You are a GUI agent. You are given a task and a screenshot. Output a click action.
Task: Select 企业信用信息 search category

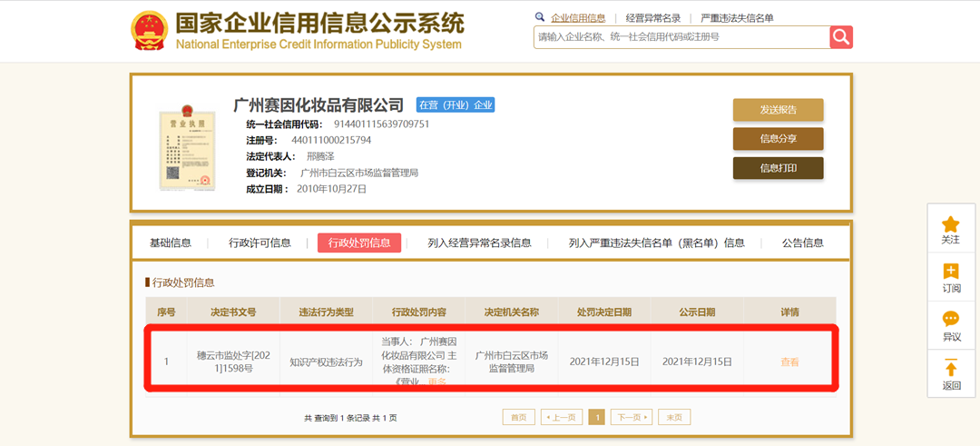(x=577, y=18)
